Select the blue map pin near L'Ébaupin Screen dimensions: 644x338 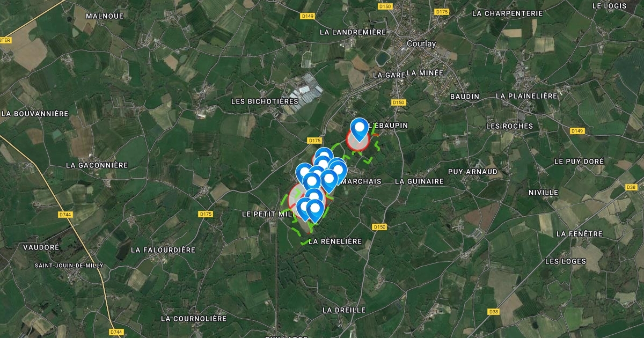(x=359, y=130)
